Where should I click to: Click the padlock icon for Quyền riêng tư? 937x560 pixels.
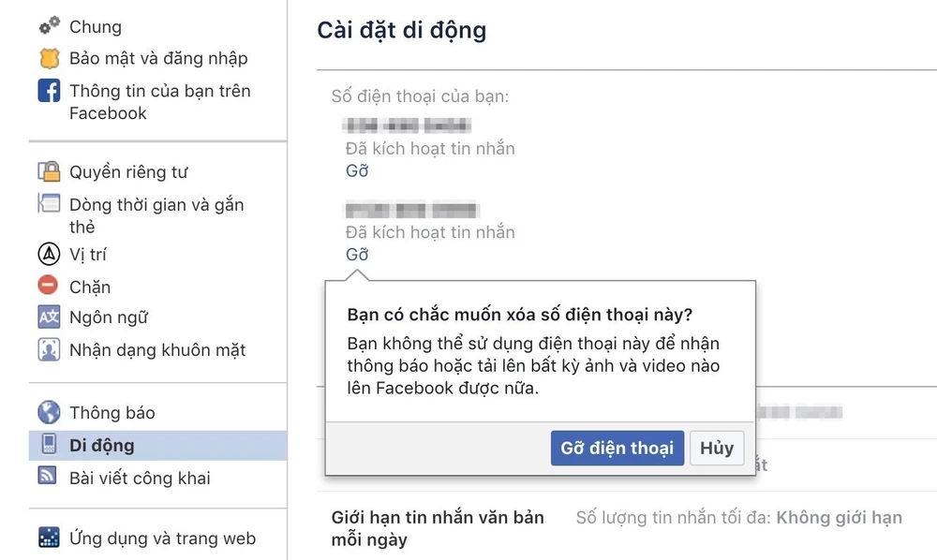pyautogui.click(x=49, y=171)
